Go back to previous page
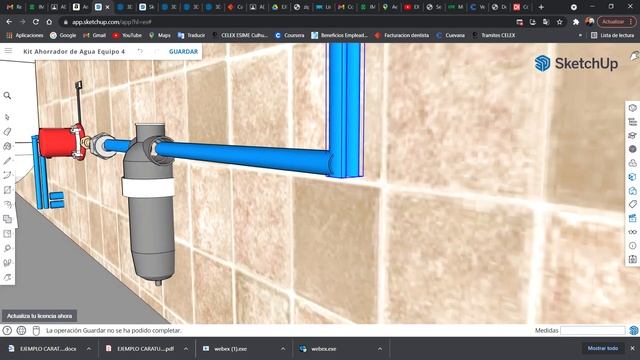This screenshot has height=360, width=640. 9,22
